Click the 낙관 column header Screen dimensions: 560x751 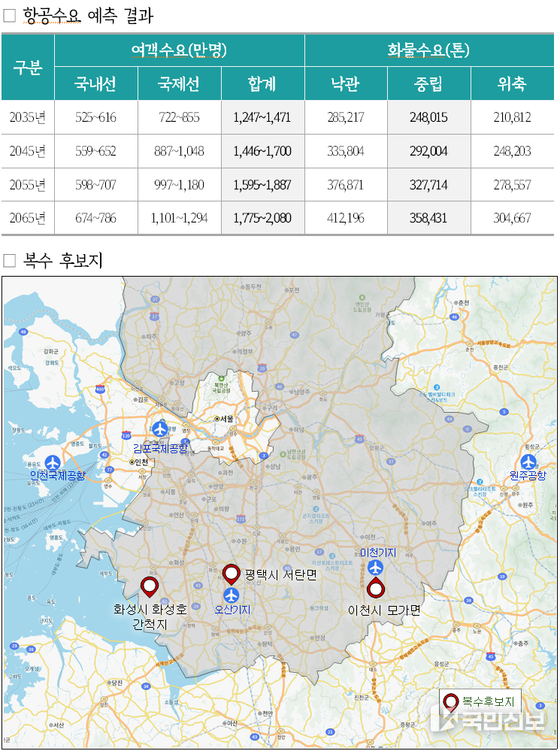point(346,83)
